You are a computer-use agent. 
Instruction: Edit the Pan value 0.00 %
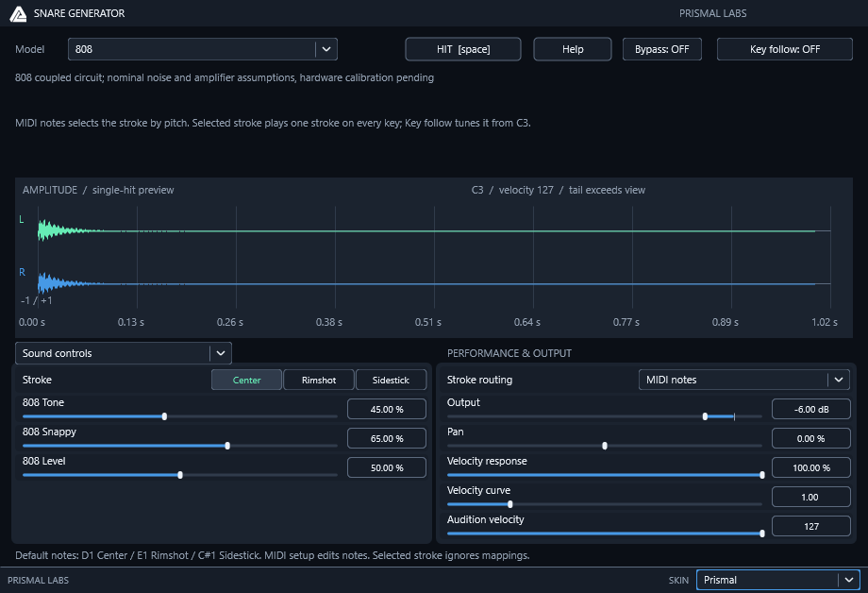click(811, 438)
